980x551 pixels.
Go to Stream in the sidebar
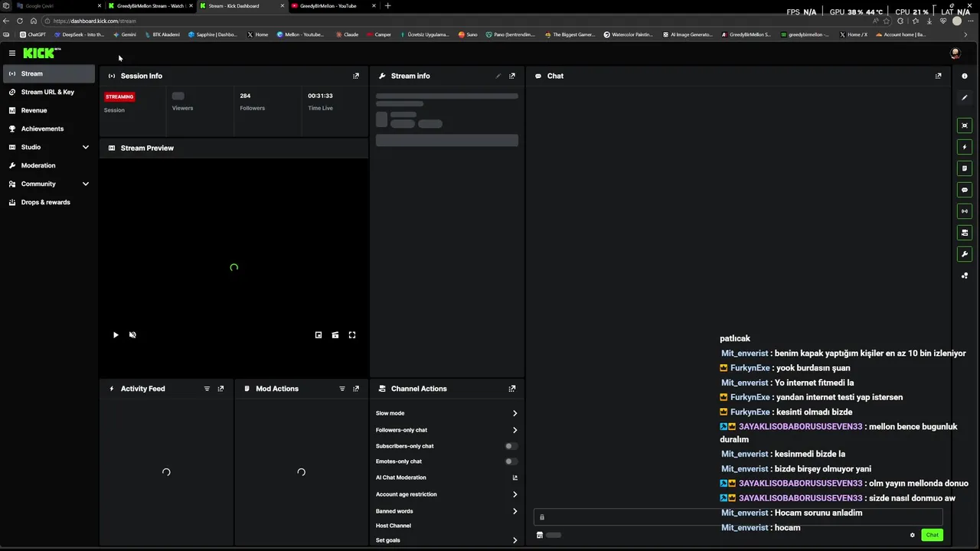point(49,73)
